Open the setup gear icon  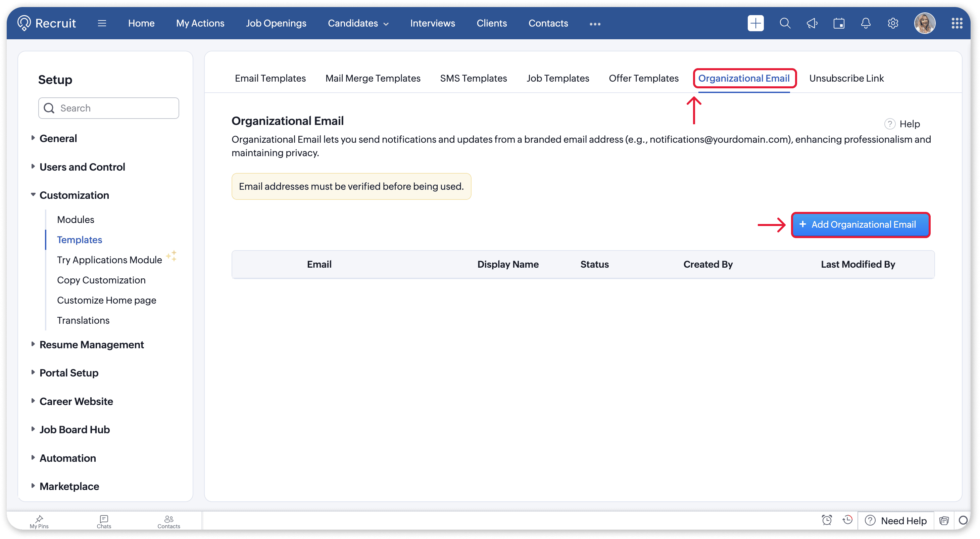893,23
